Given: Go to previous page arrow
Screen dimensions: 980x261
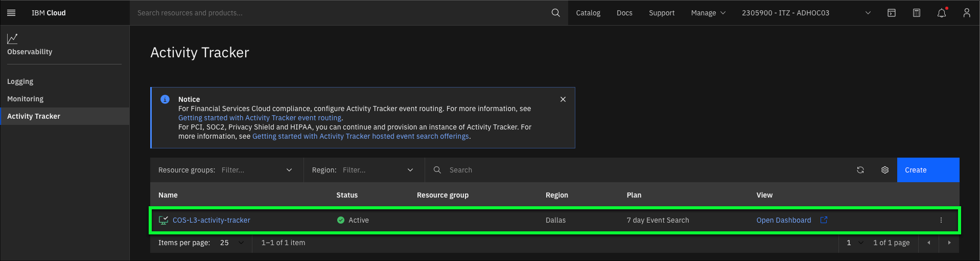Looking at the screenshot, I should coord(929,243).
